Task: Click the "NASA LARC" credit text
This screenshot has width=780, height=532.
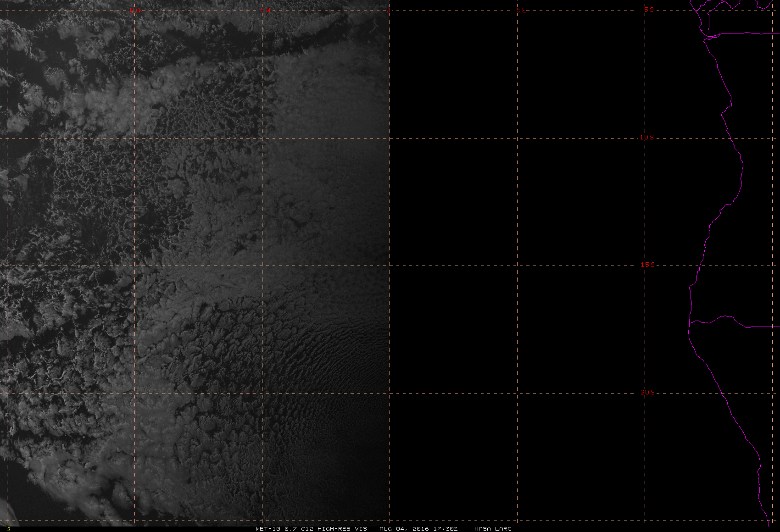Action: click(493, 529)
